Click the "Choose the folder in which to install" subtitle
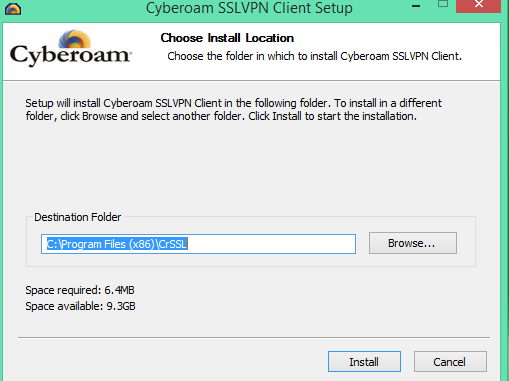509x381 pixels. pos(314,56)
